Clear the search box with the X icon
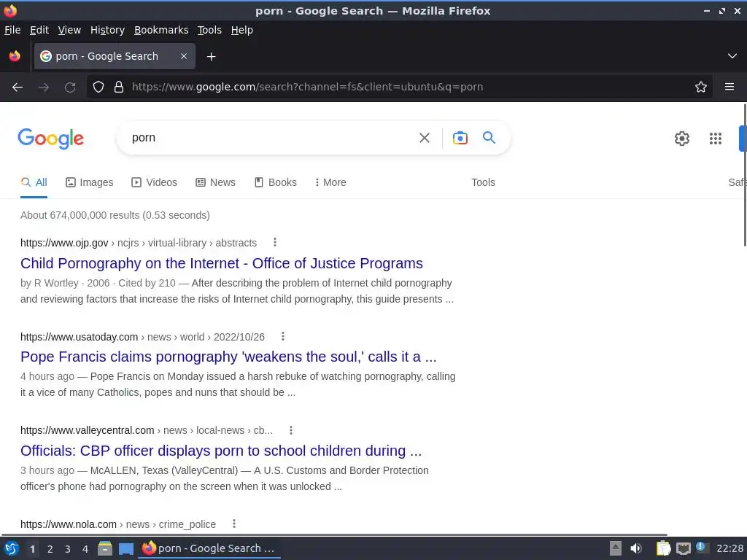Image resolution: width=747 pixels, height=560 pixels. [425, 138]
